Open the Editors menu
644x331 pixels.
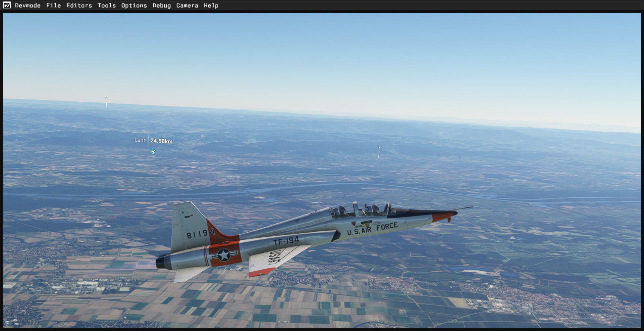point(79,5)
